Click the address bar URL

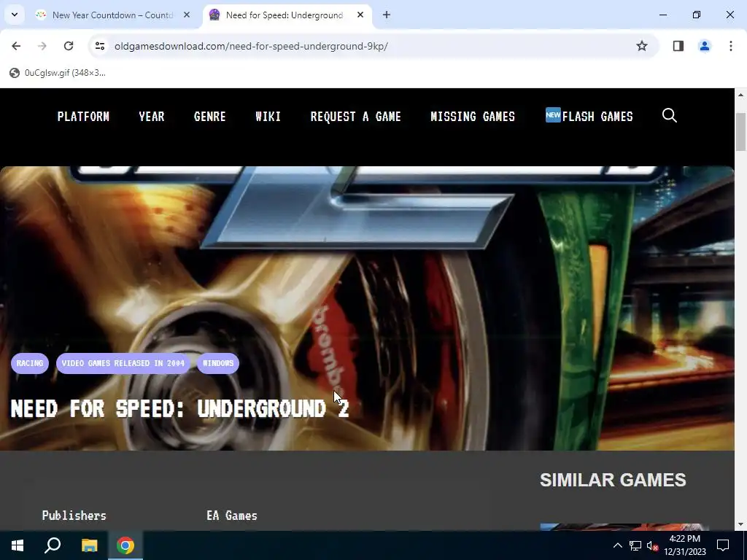[251, 46]
